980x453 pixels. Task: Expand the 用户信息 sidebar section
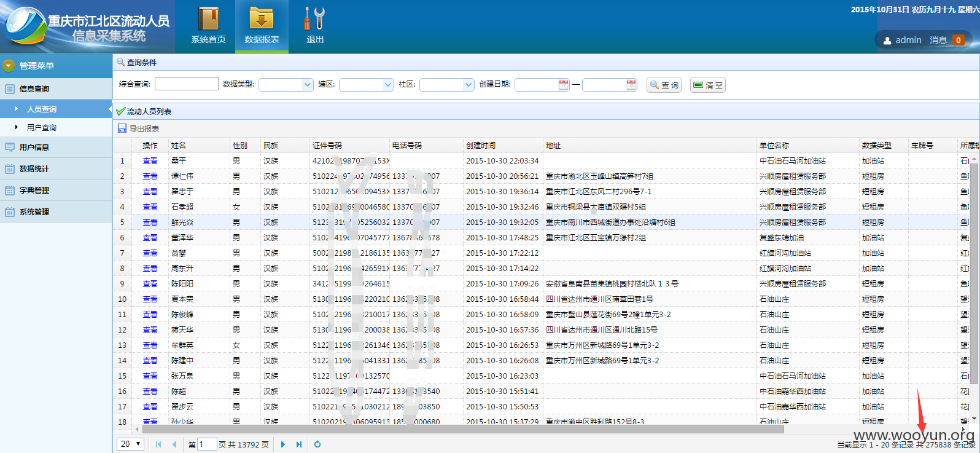click(x=56, y=148)
